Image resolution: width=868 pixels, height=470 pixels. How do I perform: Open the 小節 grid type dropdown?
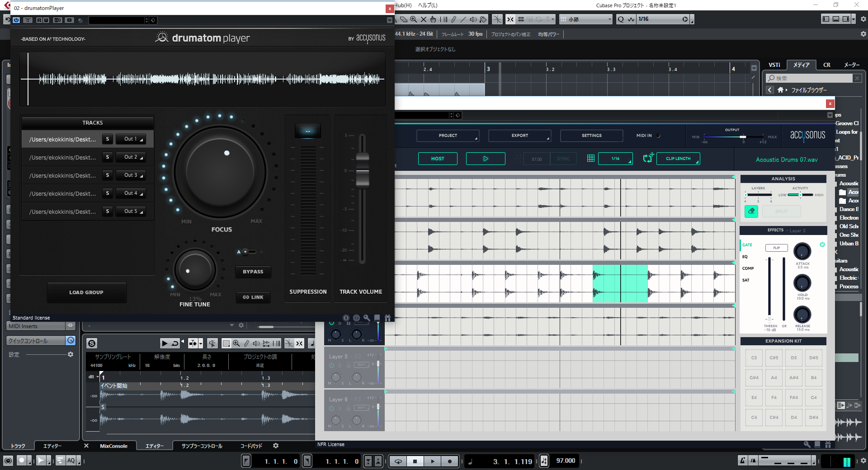(x=586, y=19)
